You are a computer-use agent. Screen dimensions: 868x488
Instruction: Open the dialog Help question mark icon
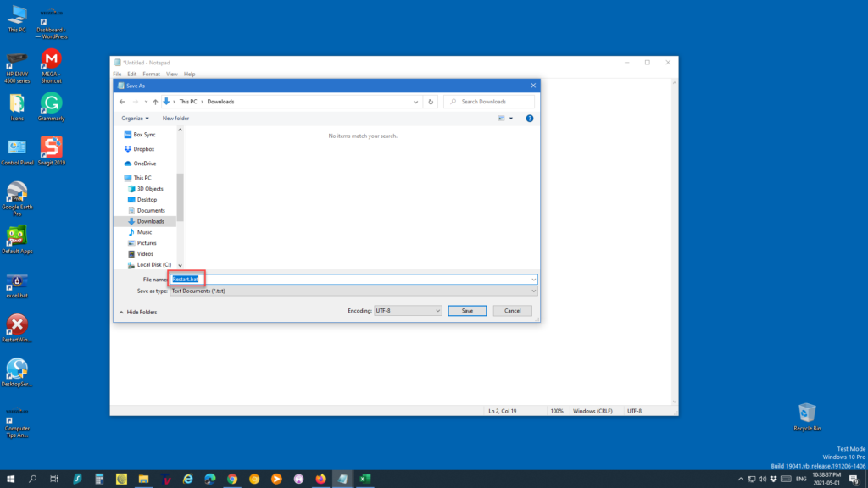530,119
